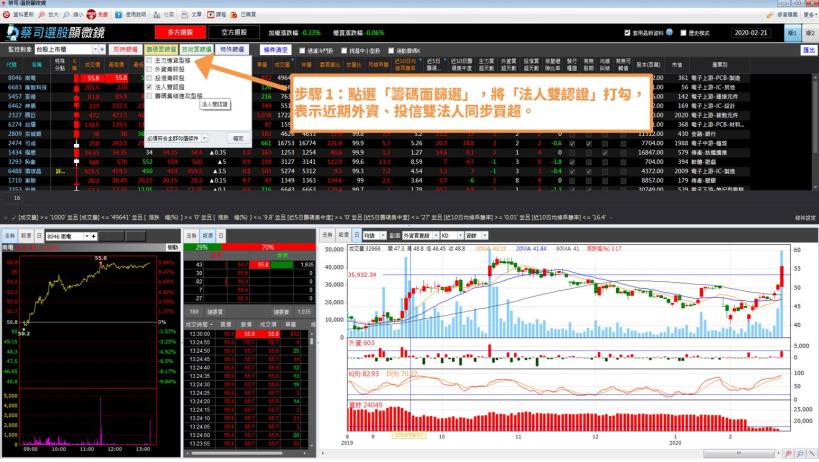Viewport: 819px width, 462px height.
Task: Toggle the apply latest data checkbox
Action: pyautogui.click(x=627, y=33)
